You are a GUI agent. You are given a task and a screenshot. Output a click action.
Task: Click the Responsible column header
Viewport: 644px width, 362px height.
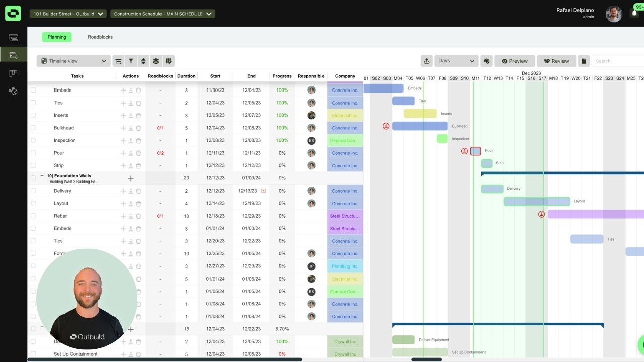311,76
